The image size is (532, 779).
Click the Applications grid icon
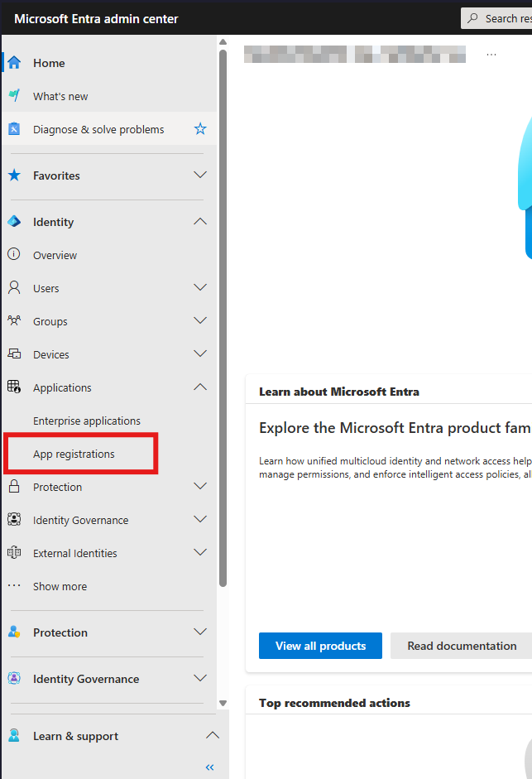coord(14,387)
